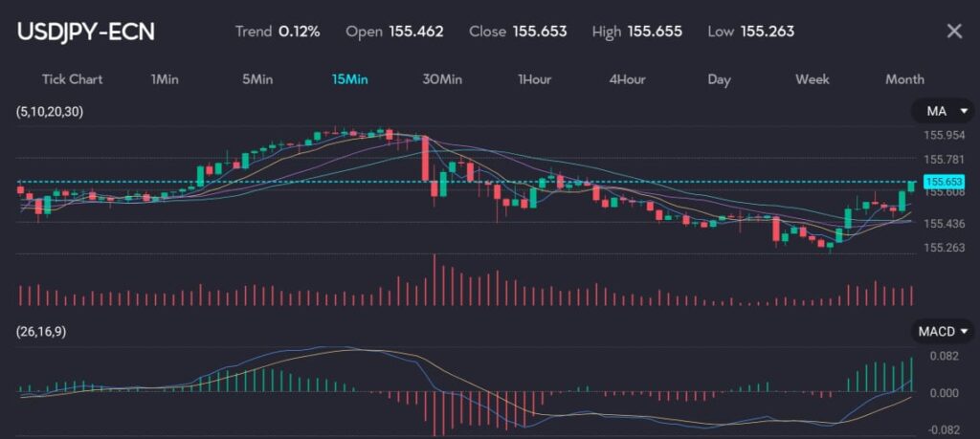Switch to Tick Chart timeframe
The image size is (980, 439).
click(x=72, y=79)
